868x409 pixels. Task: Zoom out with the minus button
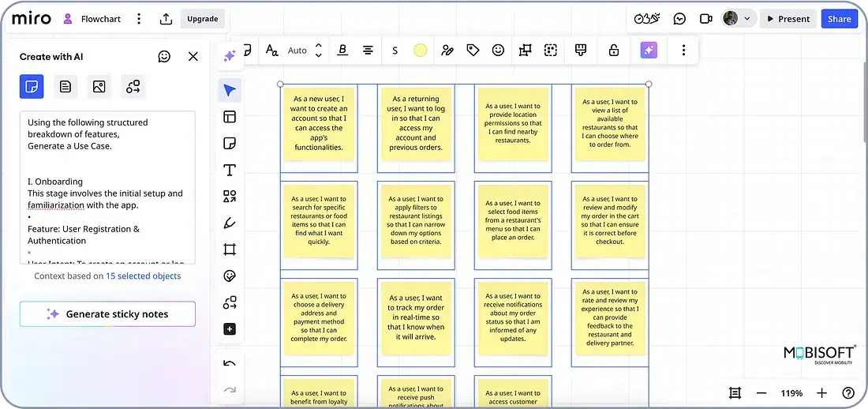click(x=761, y=393)
